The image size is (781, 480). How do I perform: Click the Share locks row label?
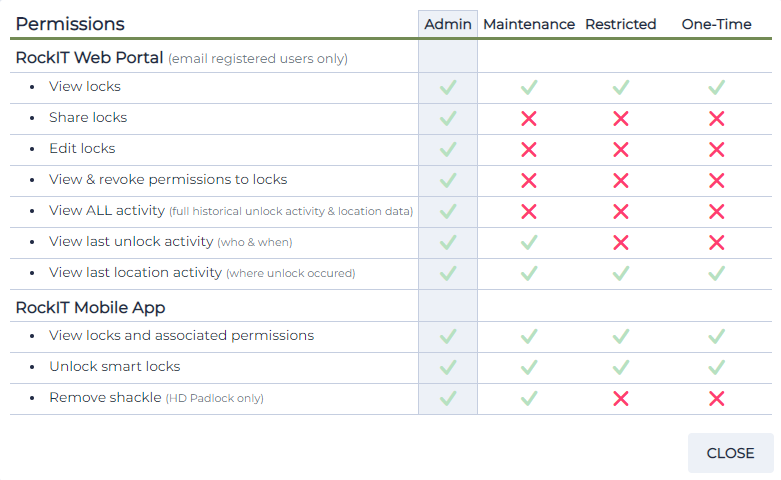[x=88, y=118]
